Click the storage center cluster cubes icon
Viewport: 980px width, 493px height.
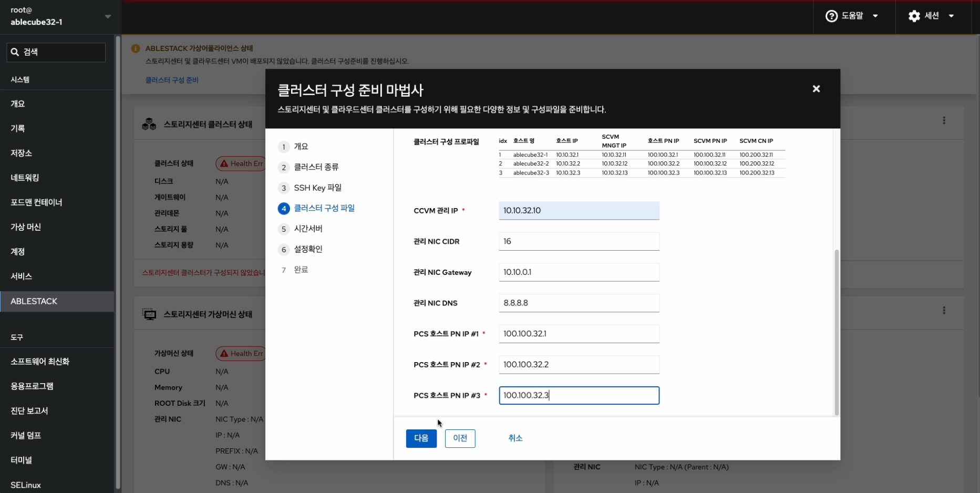(x=149, y=124)
